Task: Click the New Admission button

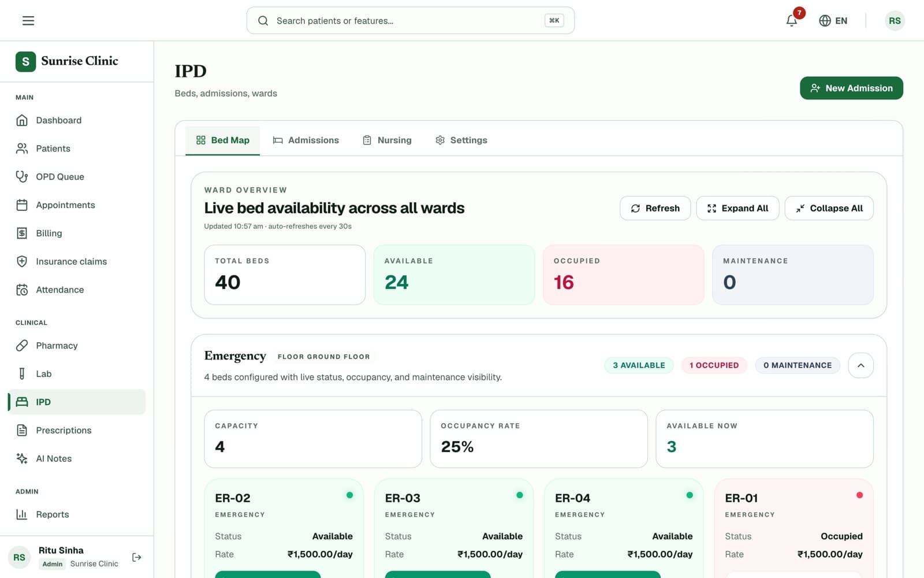Action: click(x=851, y=88)
